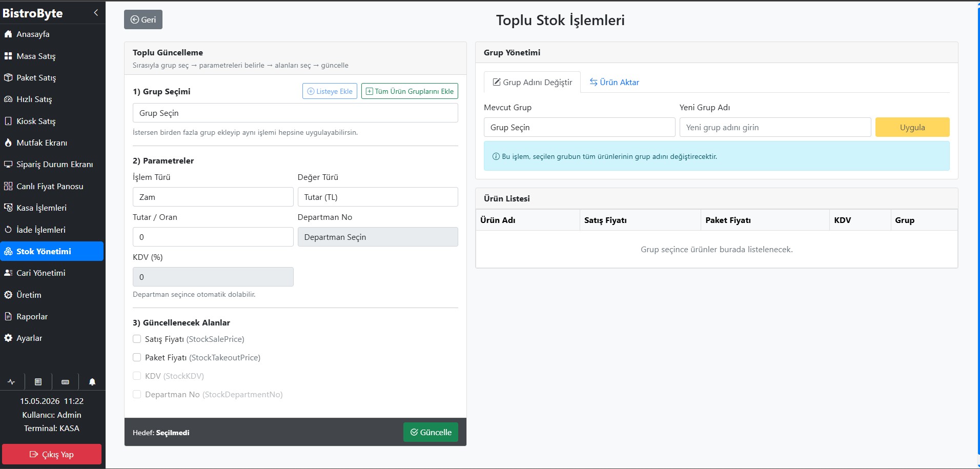Open Kasa İşlemleri cash icon

tap(8, 208)
